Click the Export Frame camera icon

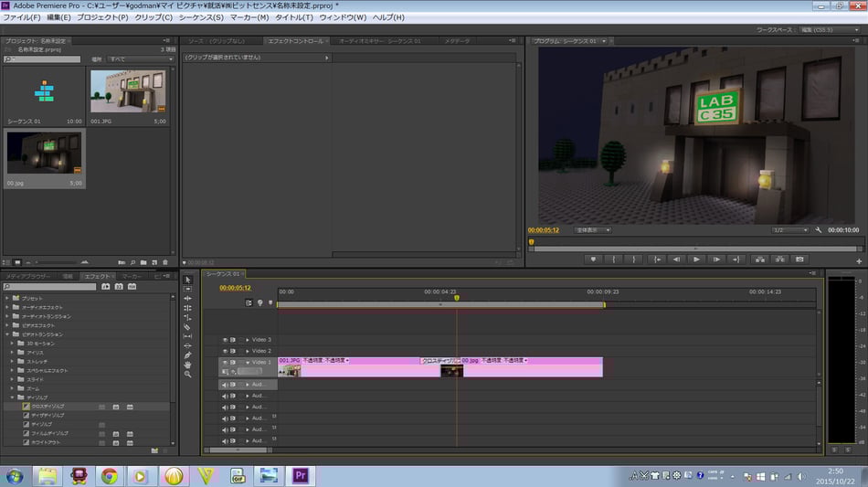(x=800, y=259)
